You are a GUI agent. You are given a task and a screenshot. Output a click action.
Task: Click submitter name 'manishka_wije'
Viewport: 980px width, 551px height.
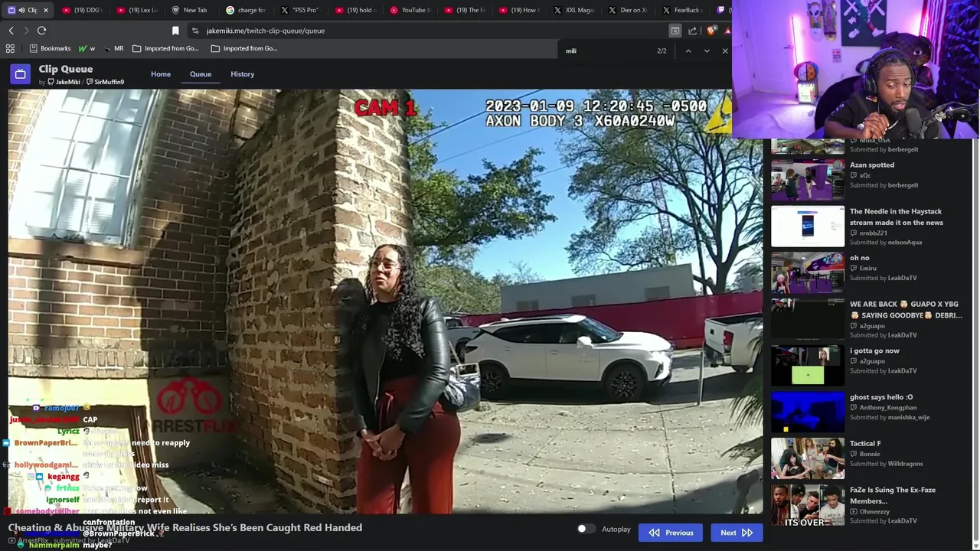click(909, 417)
